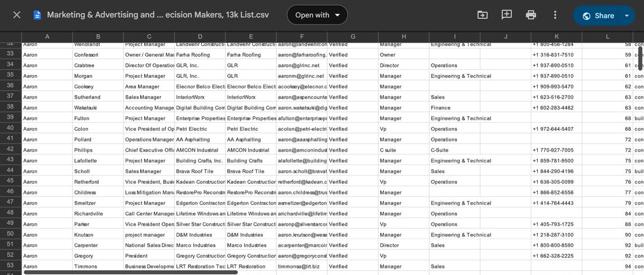Select column G header

coord(353,36)
